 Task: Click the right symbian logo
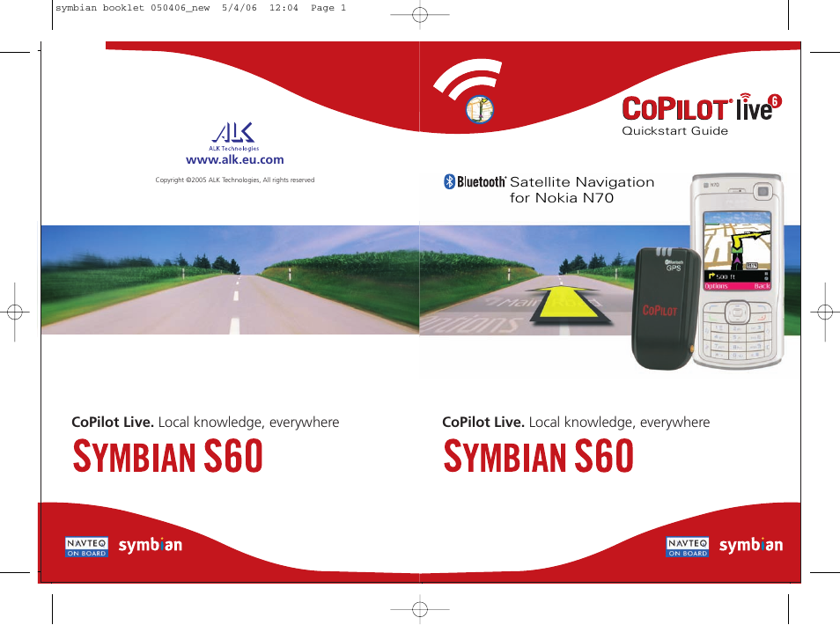click(751, 545)
